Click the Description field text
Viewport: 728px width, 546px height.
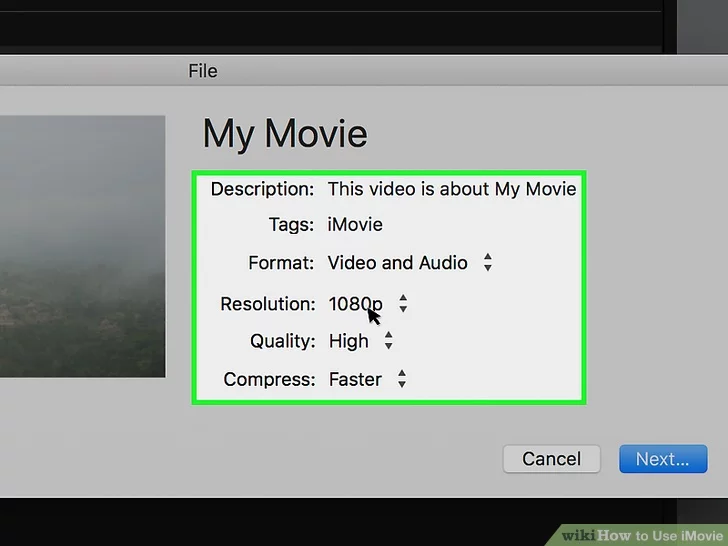[452, 189]
